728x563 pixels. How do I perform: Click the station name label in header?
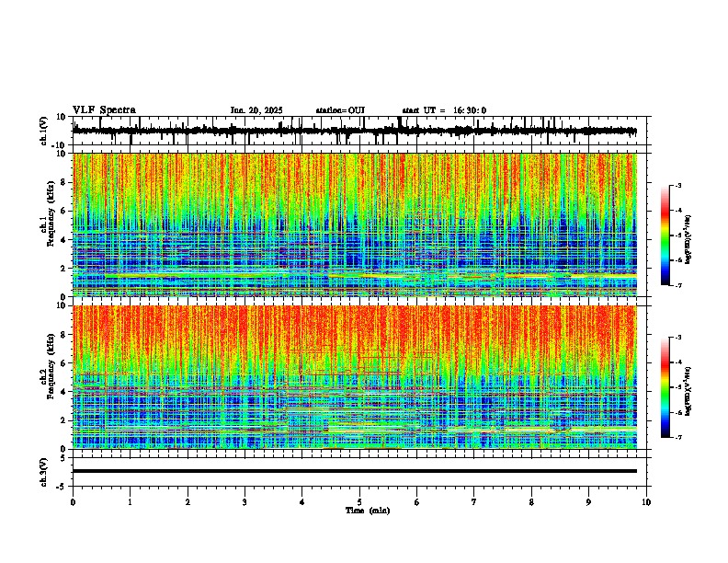point(340,110)
